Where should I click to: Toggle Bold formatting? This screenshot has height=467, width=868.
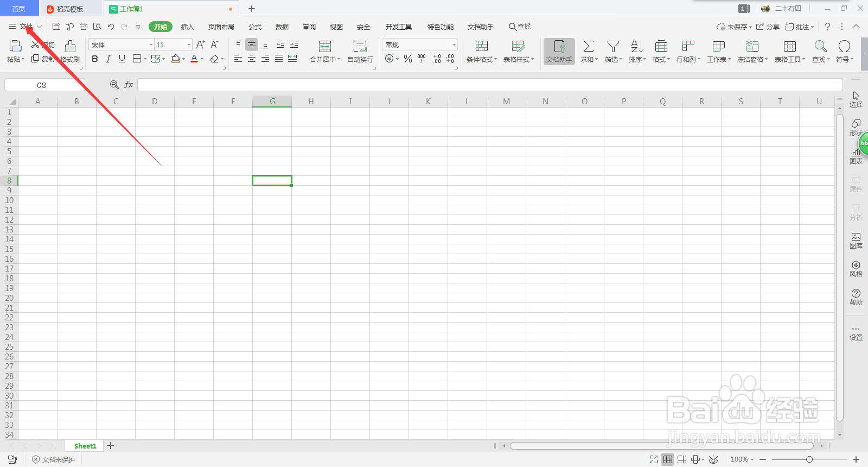pyautogui.click(x=95, y=59)
